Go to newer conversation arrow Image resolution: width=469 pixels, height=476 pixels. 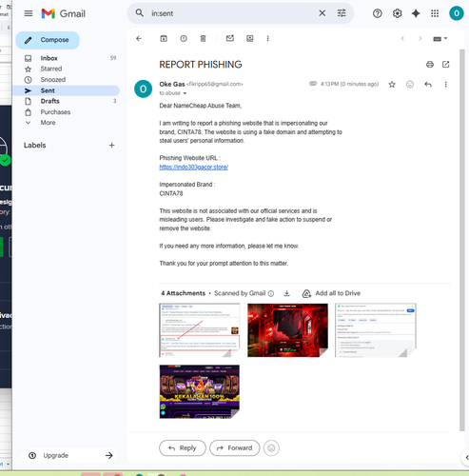pyautogui.click(x=402, y=38)
